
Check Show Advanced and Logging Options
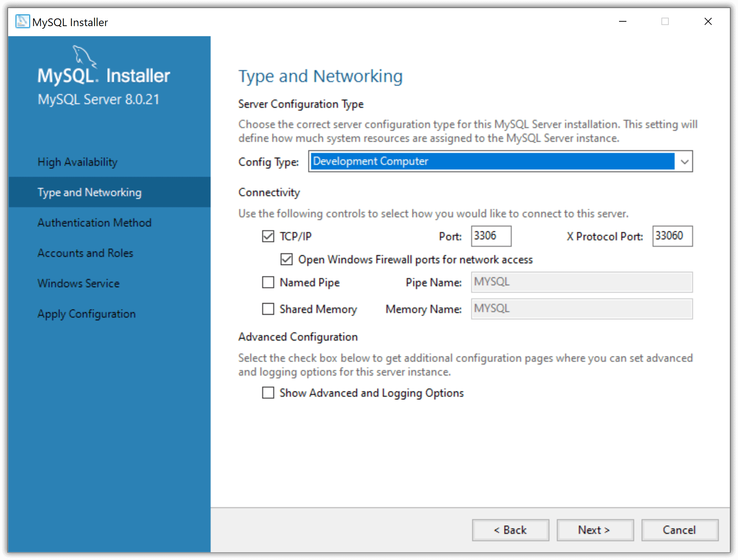click(x=268, y=393)
